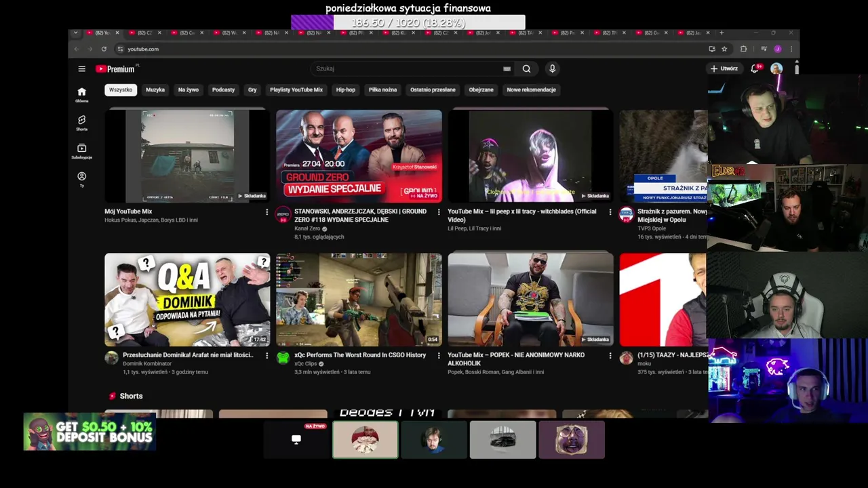Open the Kanał Zero channel link

point(307,228)
